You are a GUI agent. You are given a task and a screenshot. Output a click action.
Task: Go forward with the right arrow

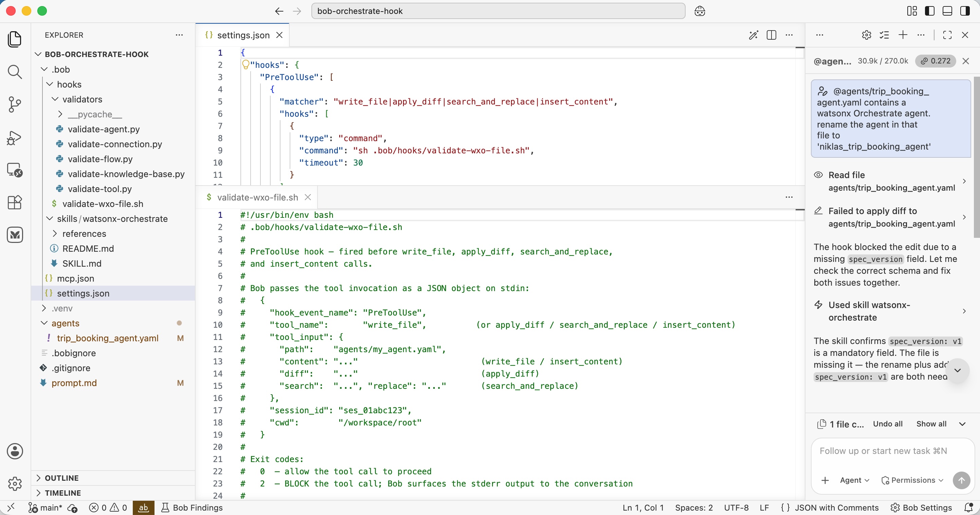click(297, 11)
